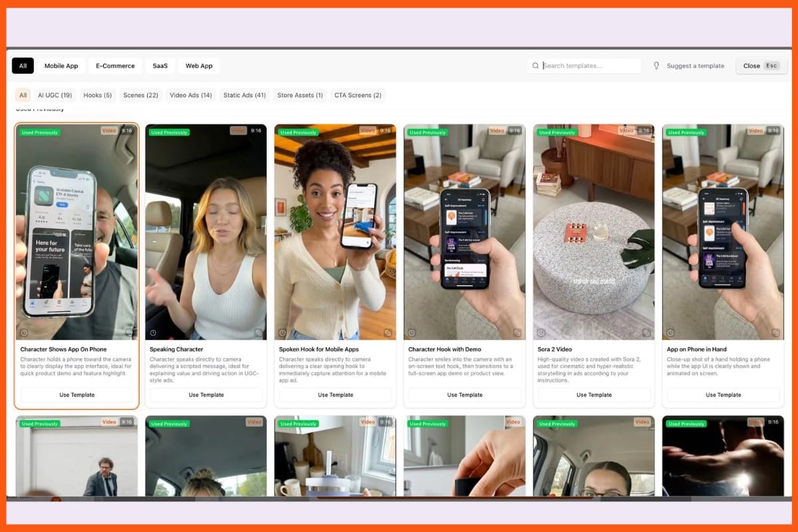Open the Speaking Character video thumbnail
This screenshot has width=798, height=532.
pos(206,231)
